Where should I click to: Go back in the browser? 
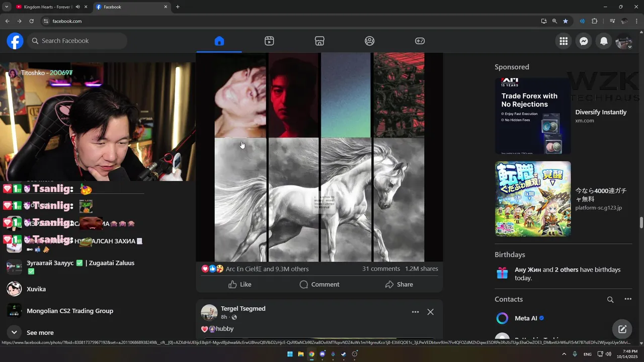7,21
